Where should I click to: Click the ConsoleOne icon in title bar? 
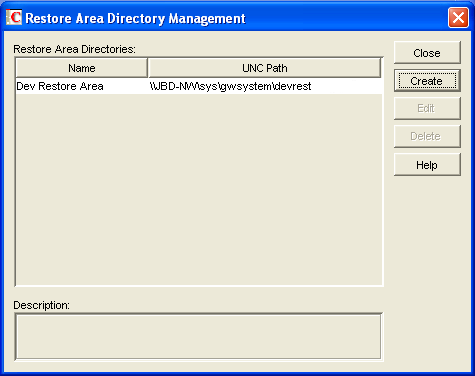click(x=14, y=17)
